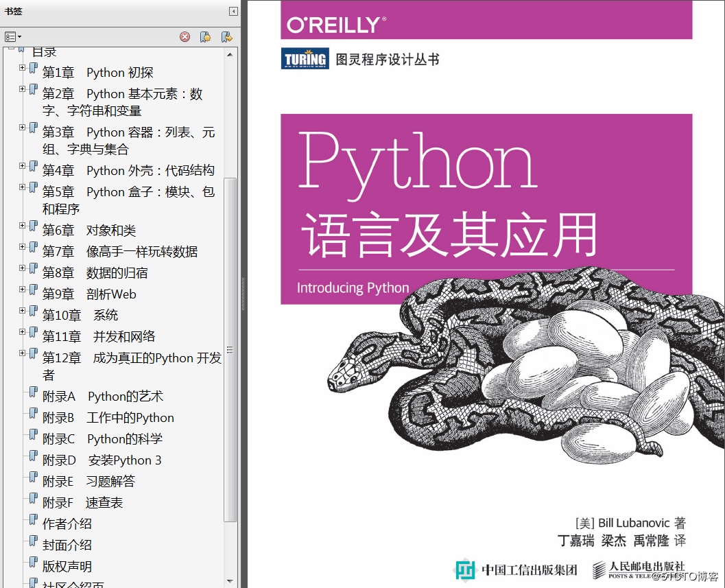Screen dimensions: 725x588
Task: Open 附录E 习题解答 bookmark
Action: click(88, 482)
